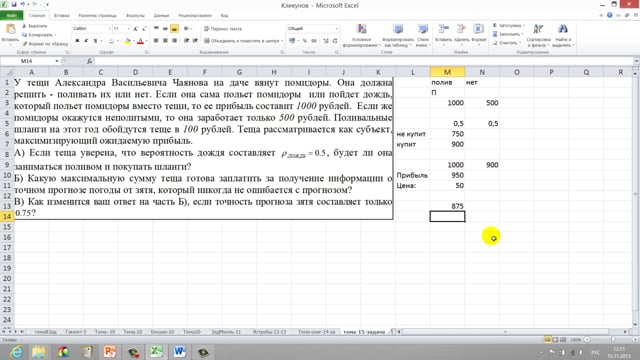
Task: Click the Center alignment icon
Action: click(x=165, y=41)
